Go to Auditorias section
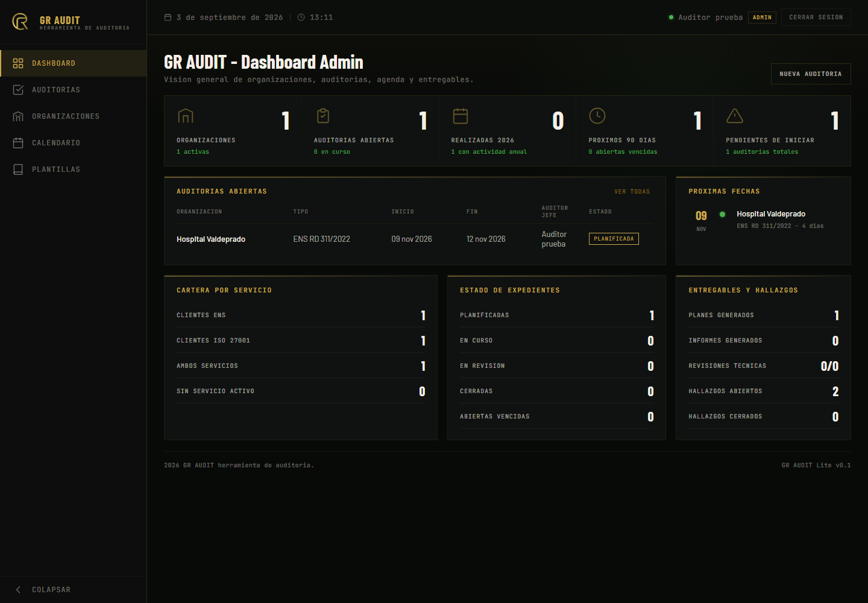The height and width of the screenshot is (603, 868). coord(74,90)
